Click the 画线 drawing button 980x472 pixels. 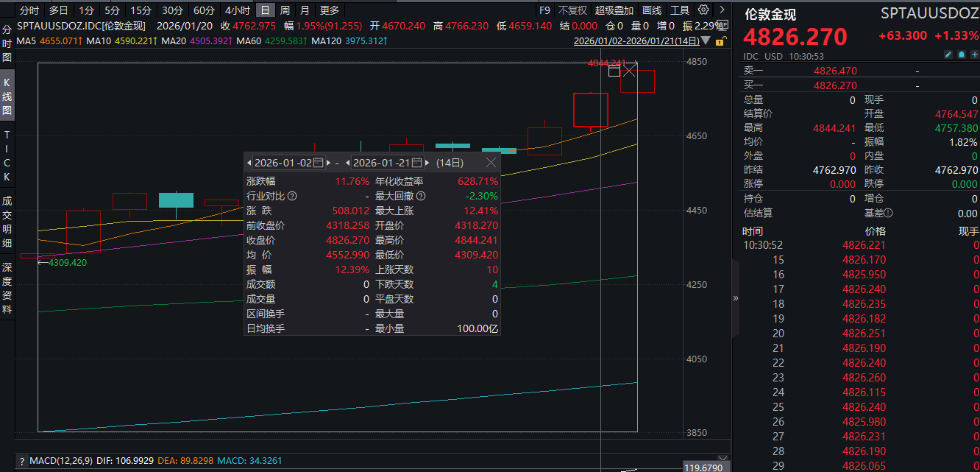653,10
